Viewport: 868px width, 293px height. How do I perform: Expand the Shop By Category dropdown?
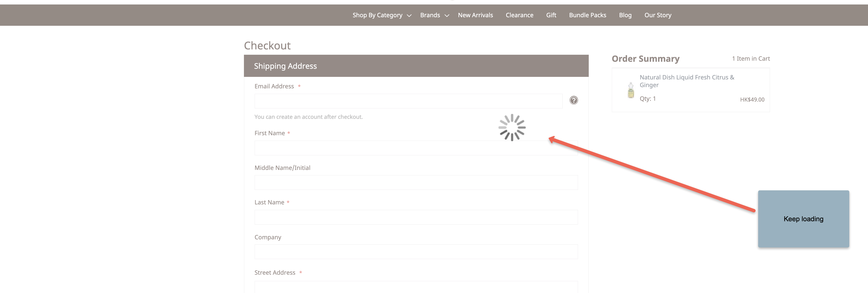click(377, 15)
